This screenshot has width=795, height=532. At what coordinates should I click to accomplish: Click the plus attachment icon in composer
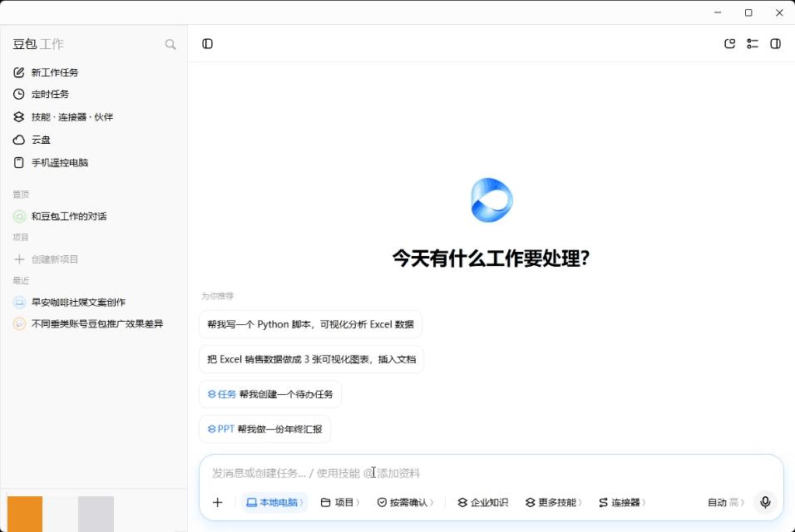pos(218,503)
